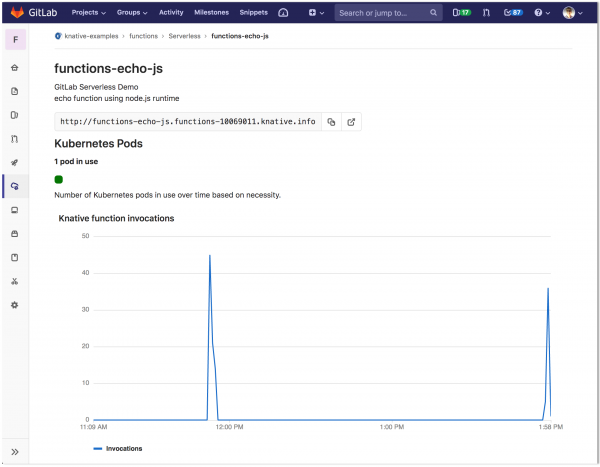
Task: Open Snippets scissors icon in the sidebar
Action: (x=14, y=281)
